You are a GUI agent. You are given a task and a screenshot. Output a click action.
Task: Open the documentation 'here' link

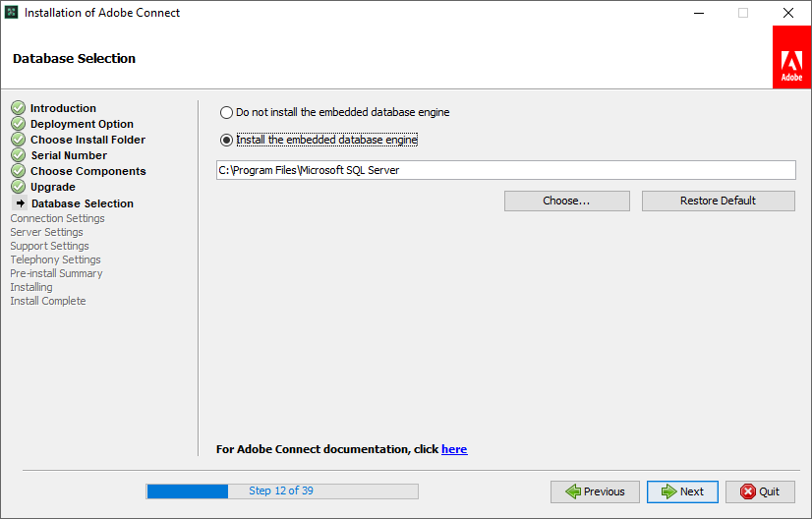[454, 449]
